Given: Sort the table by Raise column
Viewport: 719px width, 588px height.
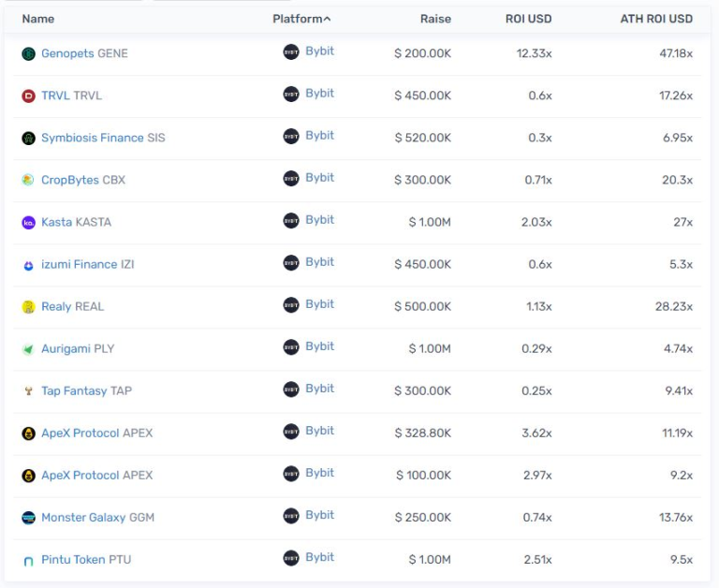Looking at the screenshot, I should point(435,19).
